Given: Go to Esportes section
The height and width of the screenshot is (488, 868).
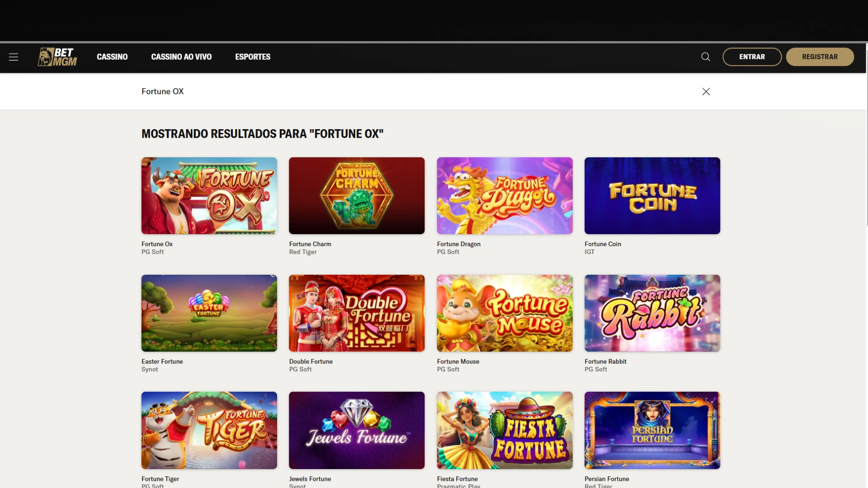Looking at the screenshot, I should [253, 57].
